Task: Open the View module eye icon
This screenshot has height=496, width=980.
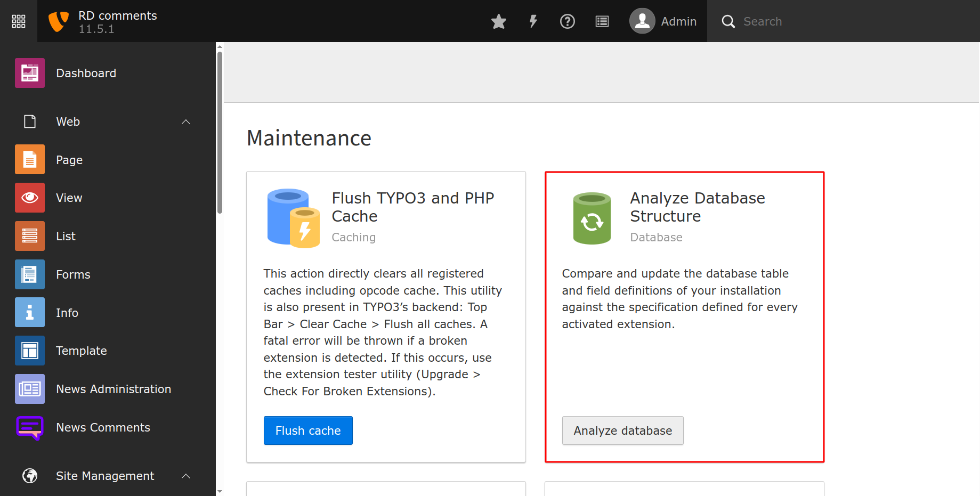Action: (x=29, y=197)
